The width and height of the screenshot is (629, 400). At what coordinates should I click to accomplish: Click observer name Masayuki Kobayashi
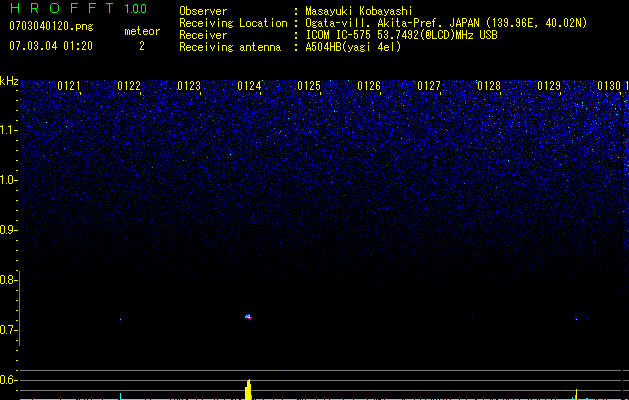pos(359,11)
